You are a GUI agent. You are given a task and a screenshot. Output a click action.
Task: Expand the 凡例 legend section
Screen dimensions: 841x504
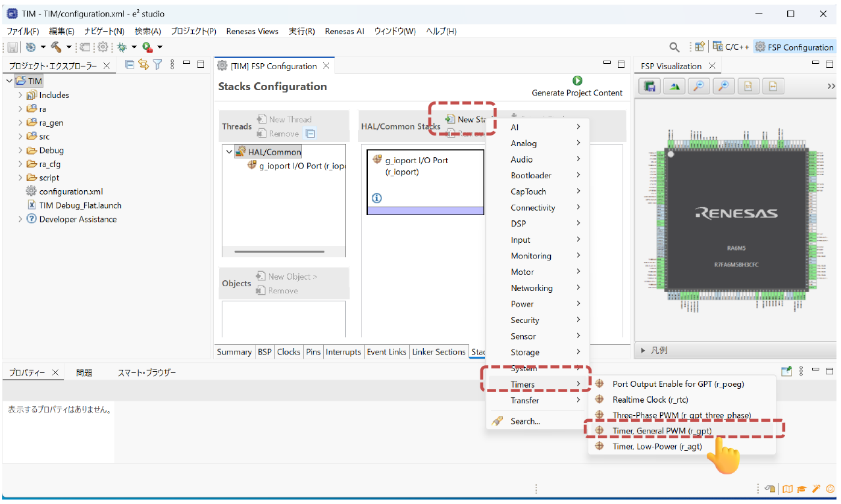[x=643, y=351]
